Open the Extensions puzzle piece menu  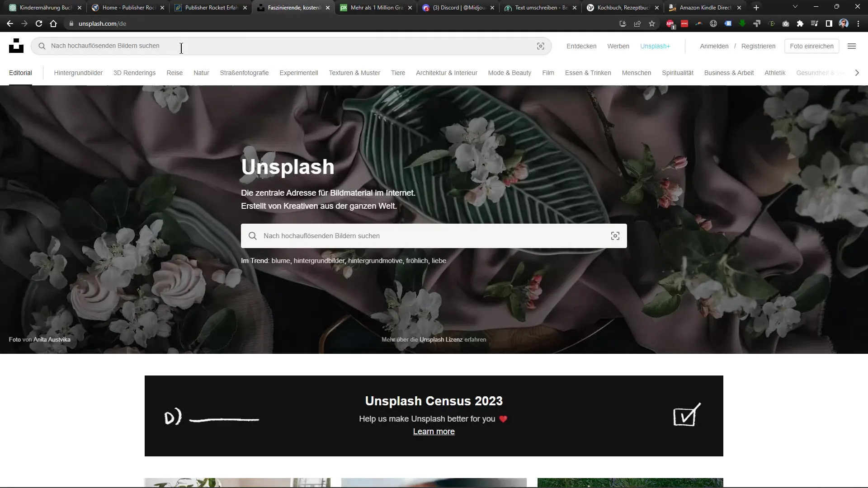pyautogui.click(x=800, y=23)
